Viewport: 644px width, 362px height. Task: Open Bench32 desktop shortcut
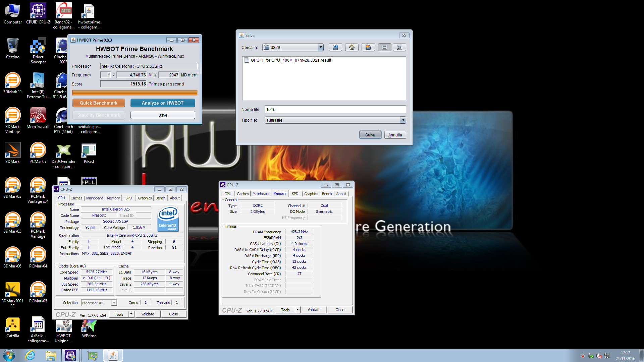63,15
